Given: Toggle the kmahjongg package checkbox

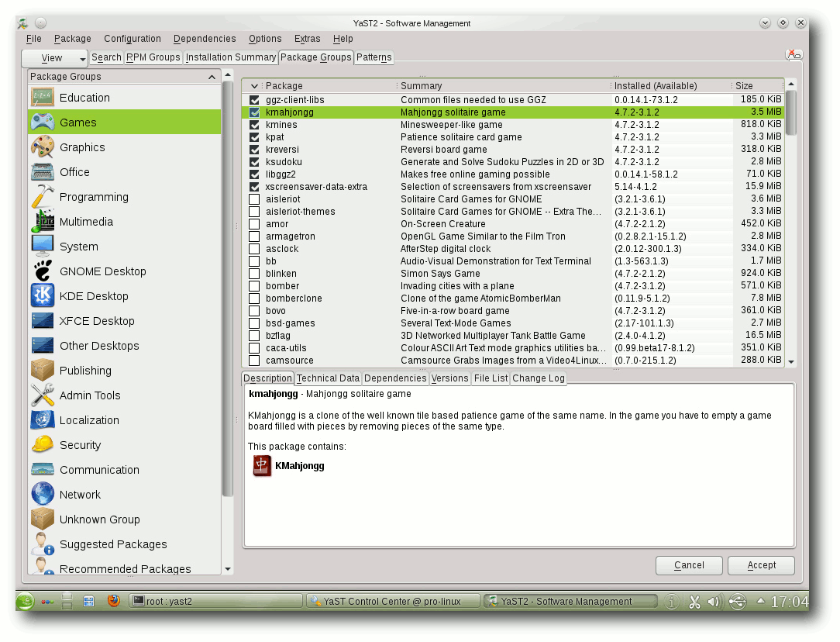Looking at the screenshot, I should coord(254,112).
